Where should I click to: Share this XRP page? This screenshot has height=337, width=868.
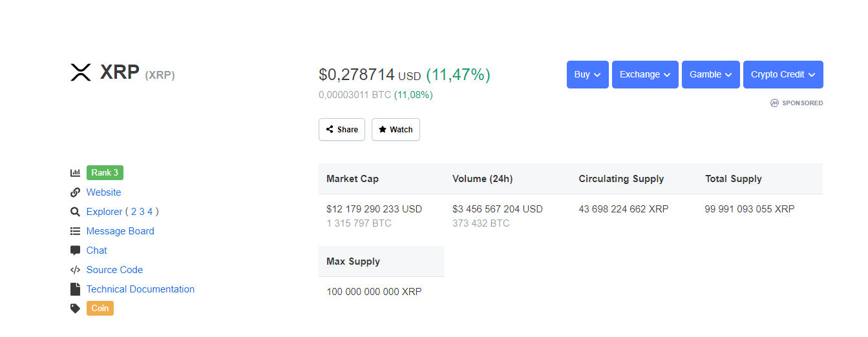[342, 129]
